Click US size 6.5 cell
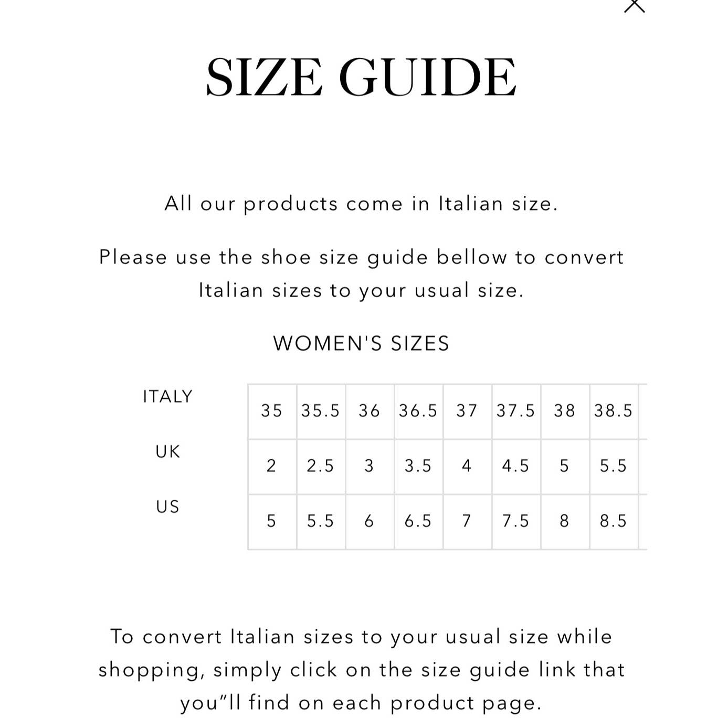728x728 pixels. (x=418, y=521)
